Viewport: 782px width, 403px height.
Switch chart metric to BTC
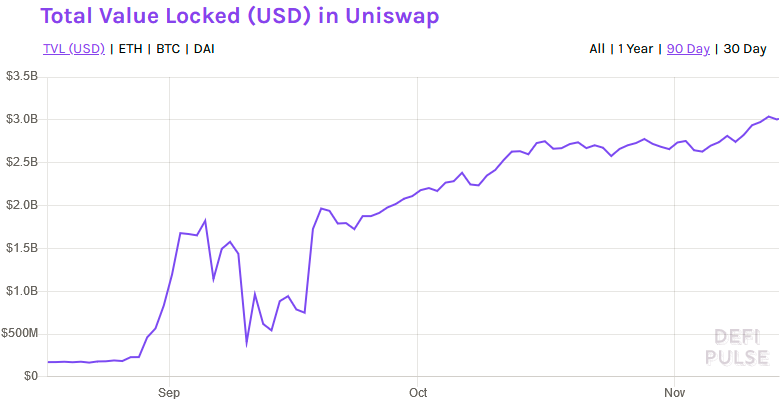(x=168, y=48)
